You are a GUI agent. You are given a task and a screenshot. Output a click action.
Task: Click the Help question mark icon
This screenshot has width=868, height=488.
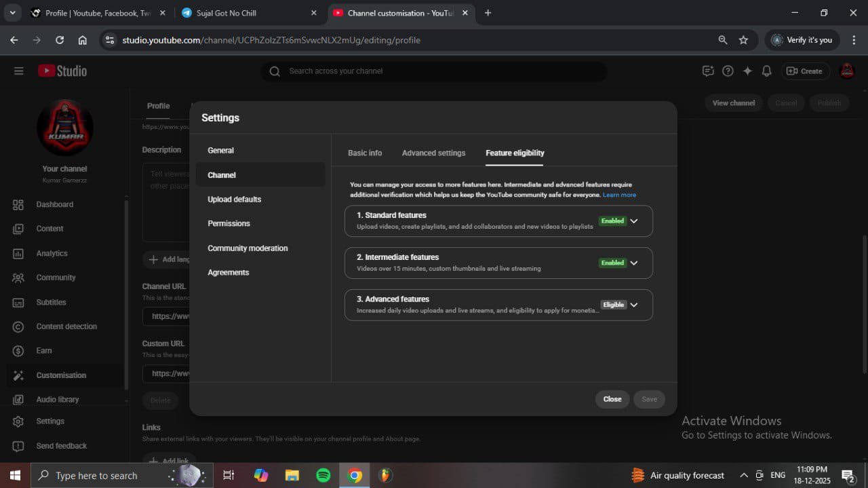point(728,71)
